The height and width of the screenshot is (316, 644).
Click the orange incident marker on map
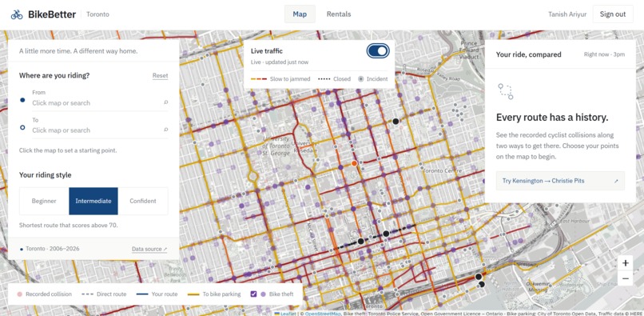(354, 163)
